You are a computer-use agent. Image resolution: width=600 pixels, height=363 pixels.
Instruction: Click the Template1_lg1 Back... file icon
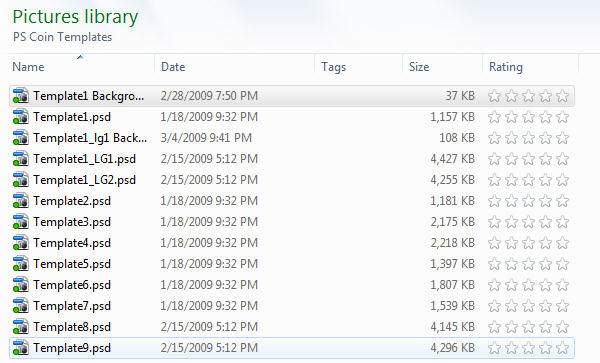click(x=20, y=138)
